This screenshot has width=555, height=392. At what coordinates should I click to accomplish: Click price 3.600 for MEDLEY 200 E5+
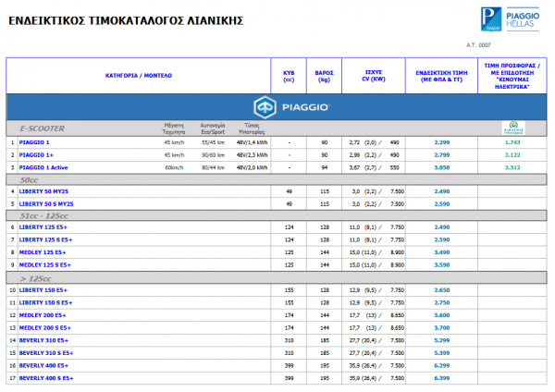[x=442, y=315]
